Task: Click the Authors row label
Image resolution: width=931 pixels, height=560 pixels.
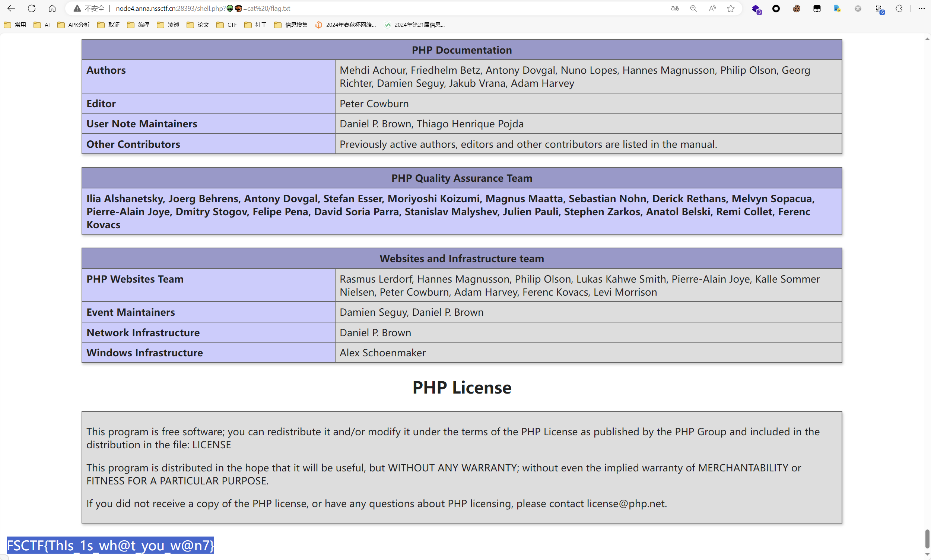Action: (x=106, y=70)
